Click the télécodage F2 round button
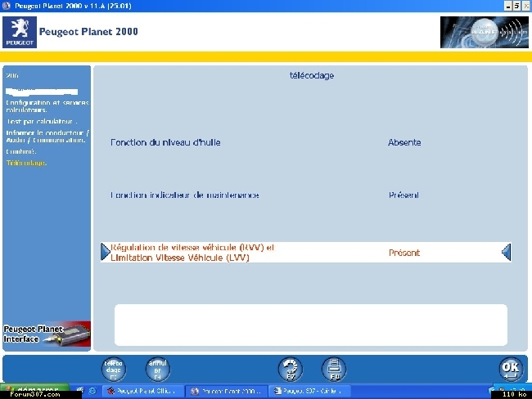 [114, 370]
